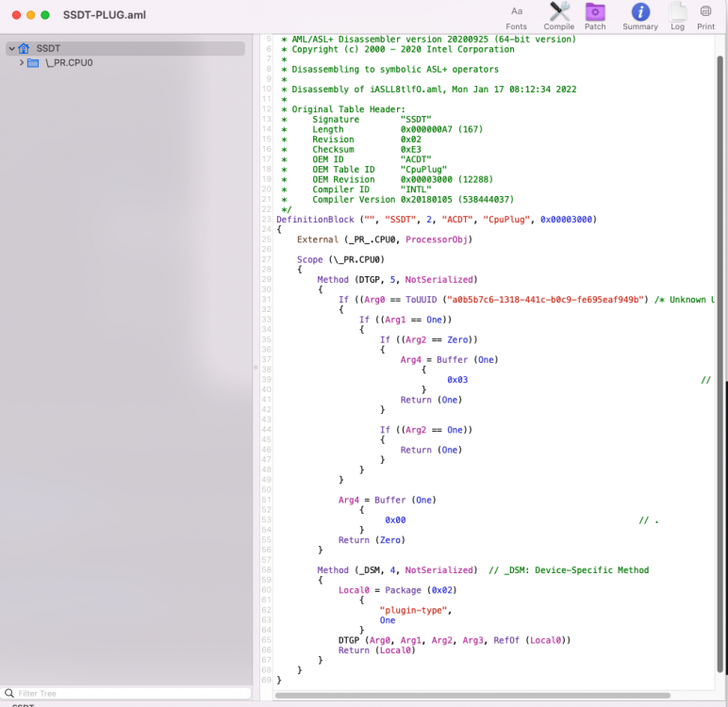Click the ToUUID string a0b5b7c6-1318

[546, 300]
